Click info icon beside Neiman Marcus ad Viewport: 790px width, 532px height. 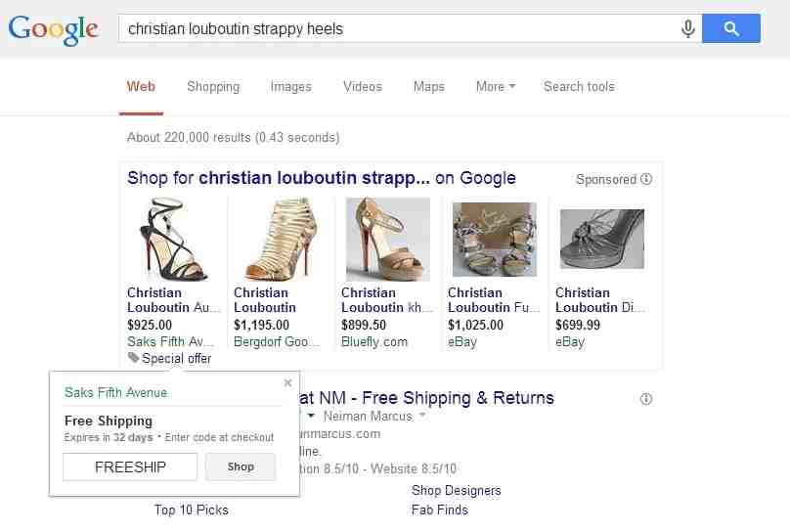646,399
